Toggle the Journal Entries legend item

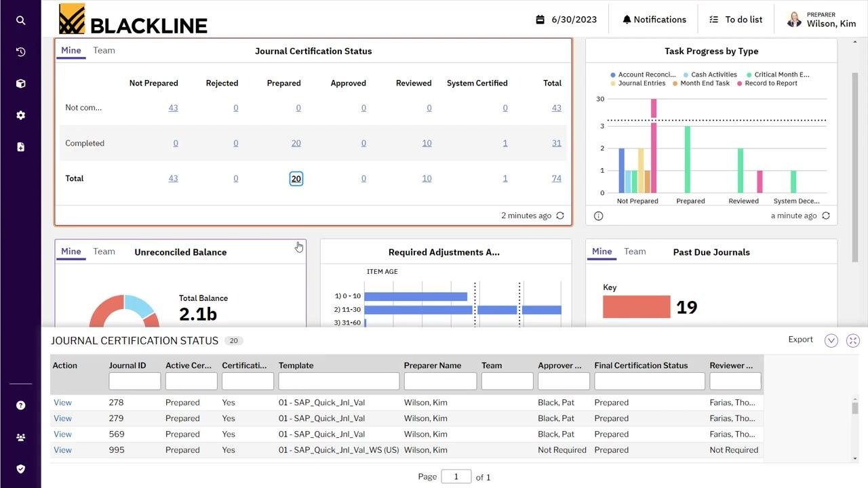coord(638,83)
